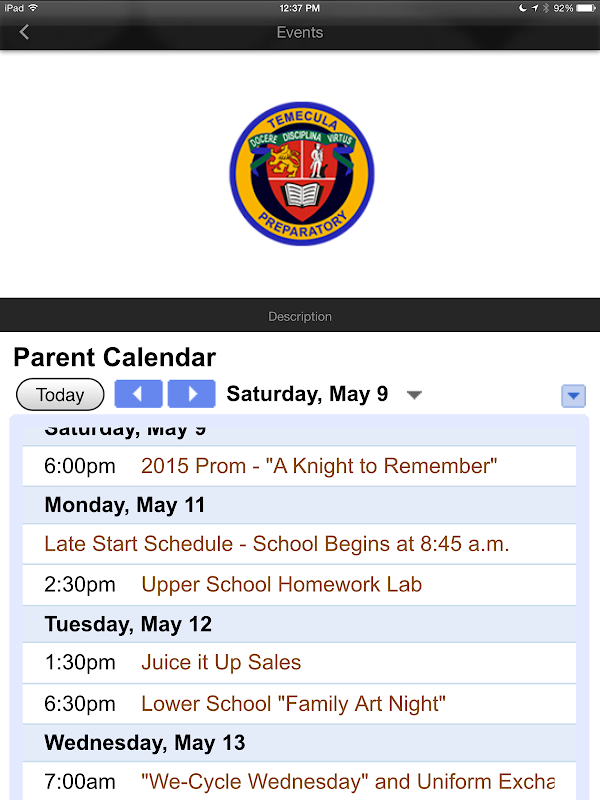Expand the Saturday, May 9 date picker arrow
600x800 pixels.
click(414, 395)
